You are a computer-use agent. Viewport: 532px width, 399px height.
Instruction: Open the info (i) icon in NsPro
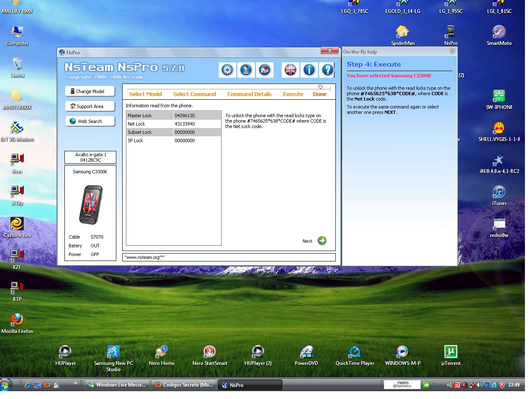(309, 70)
